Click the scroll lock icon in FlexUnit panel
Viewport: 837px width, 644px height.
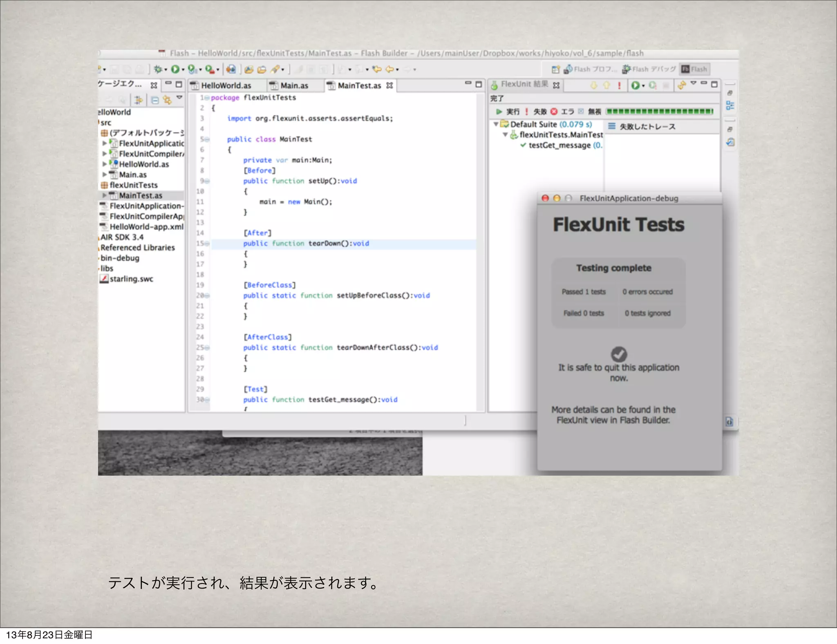point(681,85)
